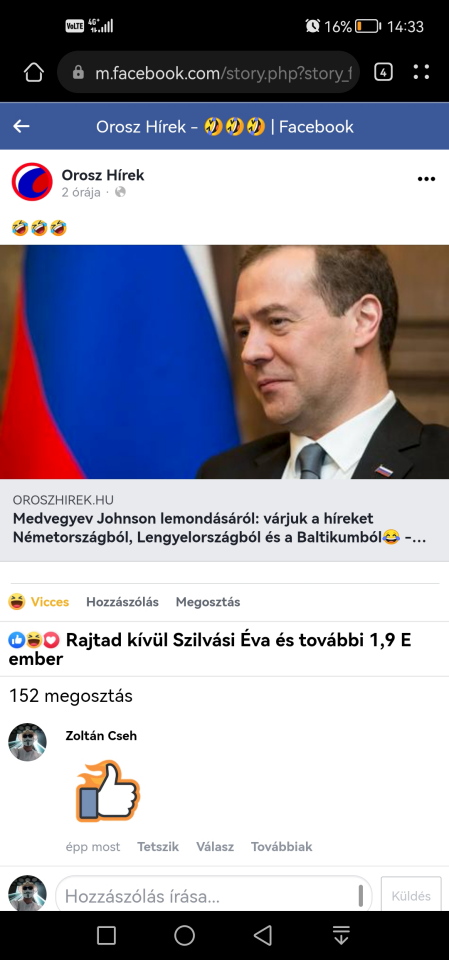Open the Orosz Hírek profile picture

click(x=32, y=182)
